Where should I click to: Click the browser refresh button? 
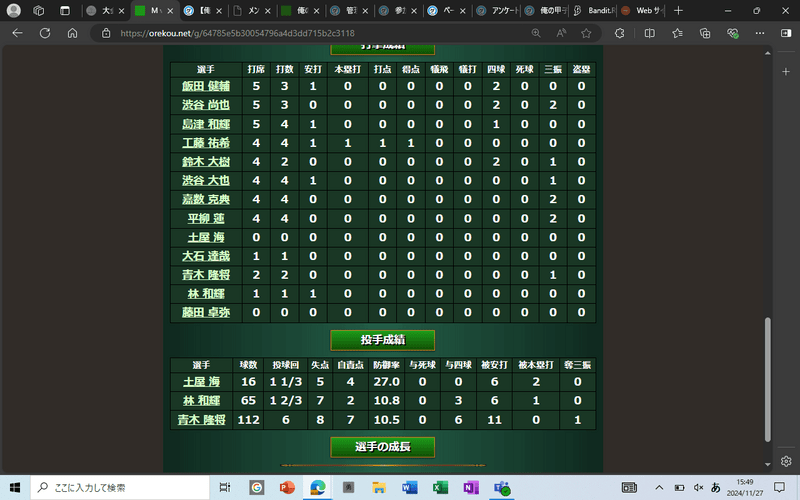click(44, 32)
